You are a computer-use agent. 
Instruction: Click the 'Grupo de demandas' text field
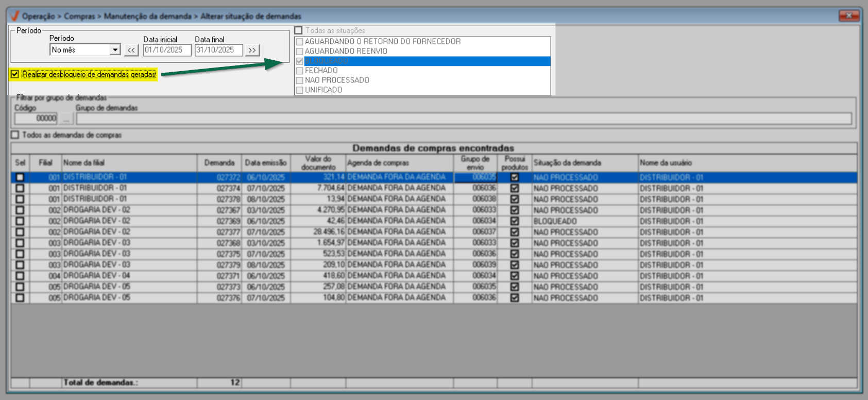point(464,119)
